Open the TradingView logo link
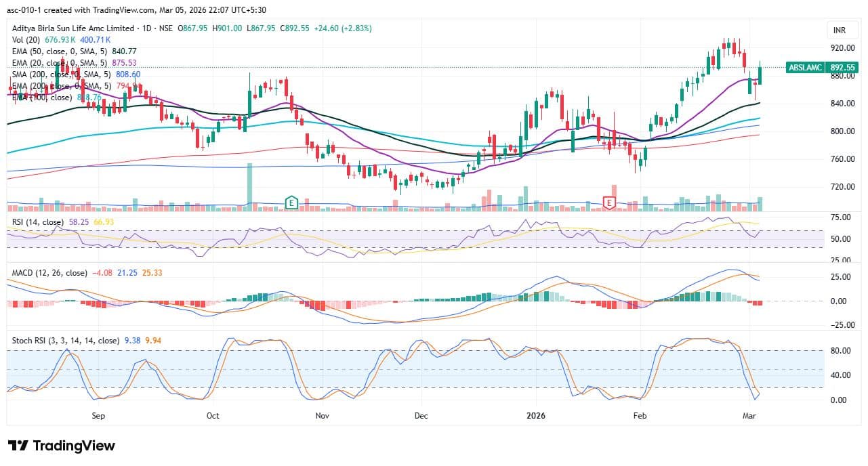This screenshot has width=868, height=466. click(x=61, y=446)
